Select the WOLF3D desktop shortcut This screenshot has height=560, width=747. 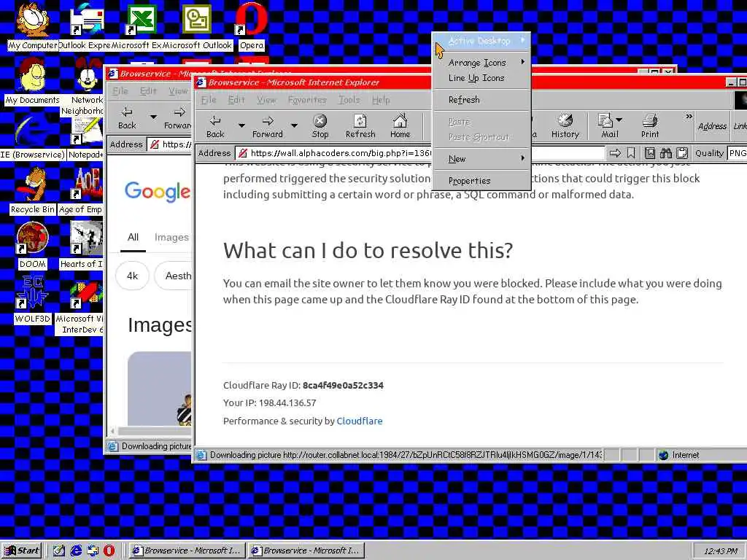[x=32, y=300]
